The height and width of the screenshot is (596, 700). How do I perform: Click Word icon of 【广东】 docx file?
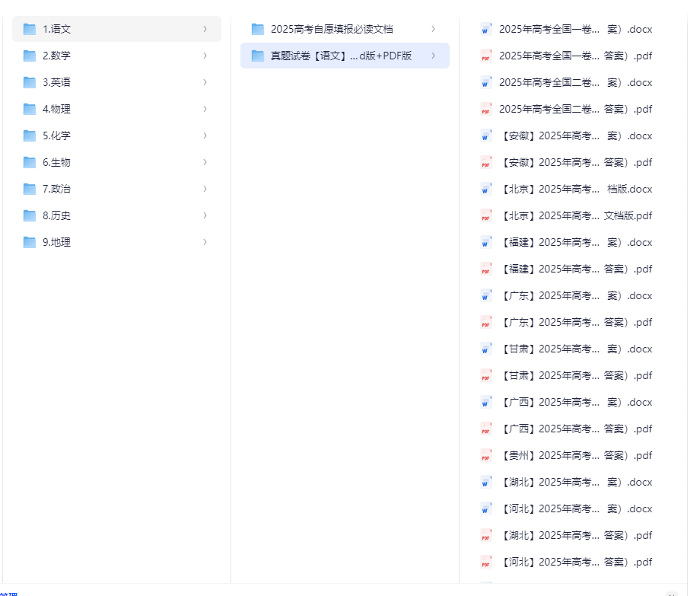(x=485, y=295)
